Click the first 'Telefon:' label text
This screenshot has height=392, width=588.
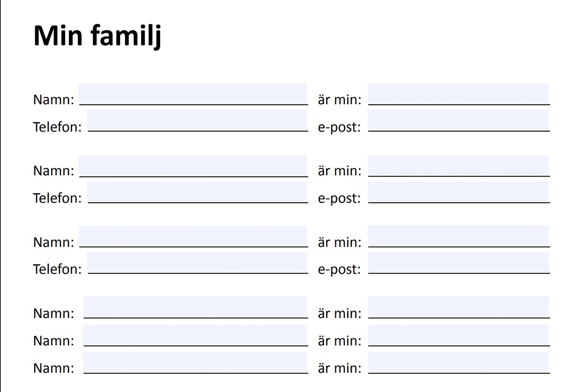[57, 127]
